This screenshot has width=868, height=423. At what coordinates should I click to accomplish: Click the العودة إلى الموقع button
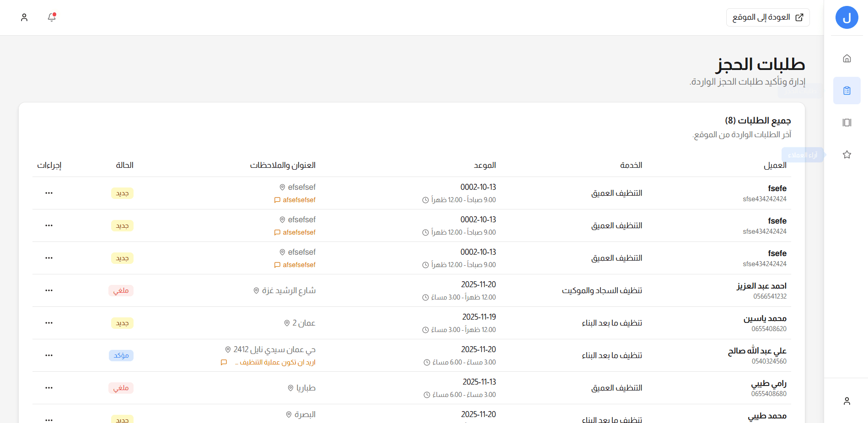click(x=767, y=17)
